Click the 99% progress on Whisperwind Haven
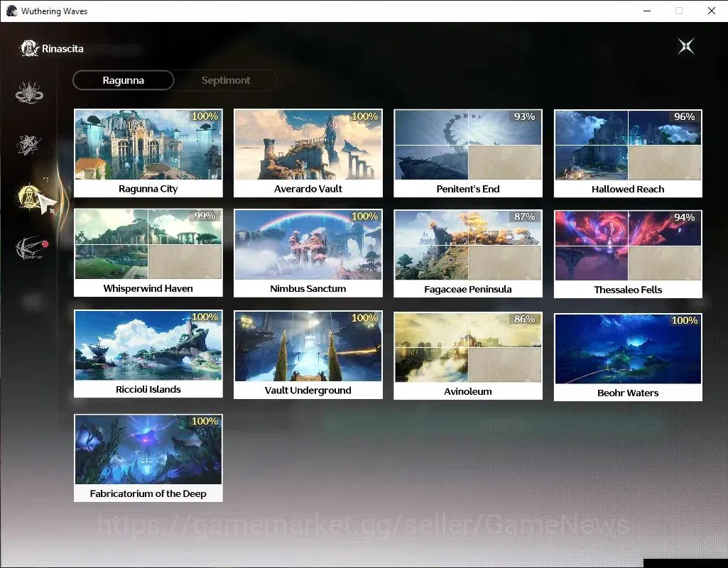This screenshot has height=568, width=728. pyautogui.click(x=205, y=216)
